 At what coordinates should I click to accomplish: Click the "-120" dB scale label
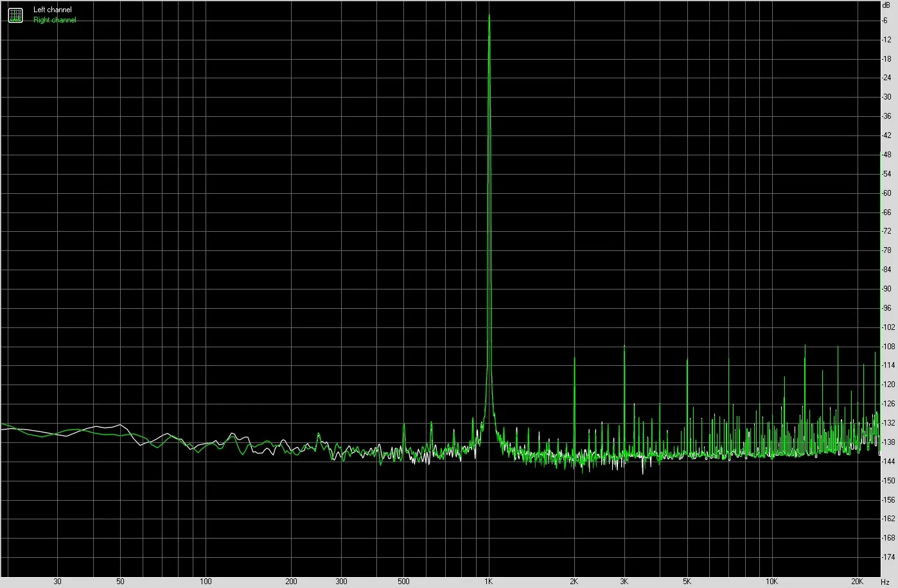[x=888, y=385]
